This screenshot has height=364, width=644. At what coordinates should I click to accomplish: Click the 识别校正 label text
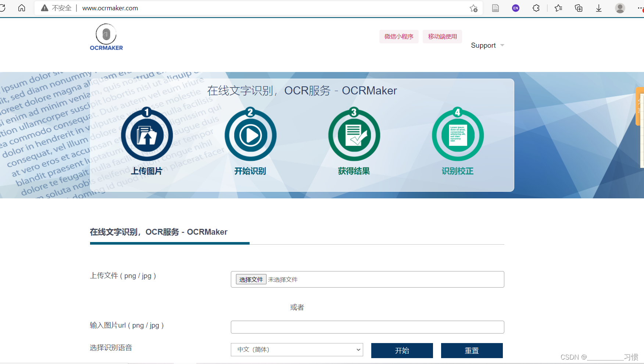coord(458,171)
